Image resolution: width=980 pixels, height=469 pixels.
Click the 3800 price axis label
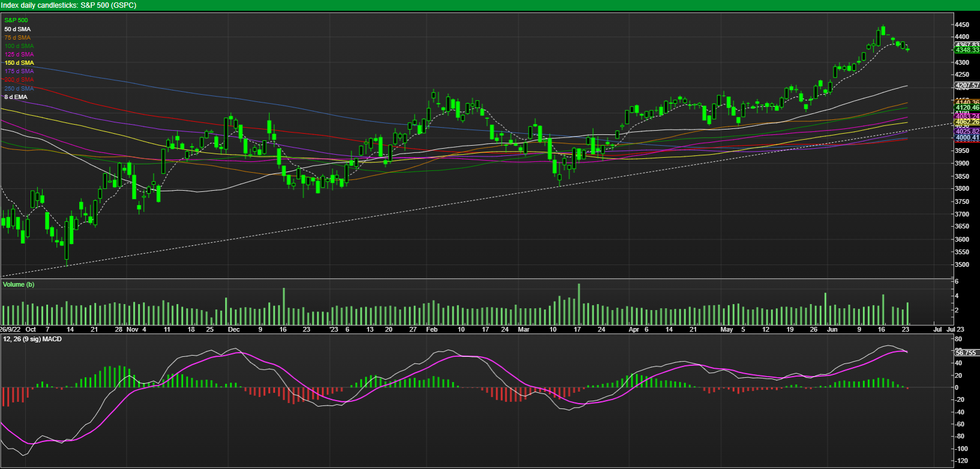(962, 189)
